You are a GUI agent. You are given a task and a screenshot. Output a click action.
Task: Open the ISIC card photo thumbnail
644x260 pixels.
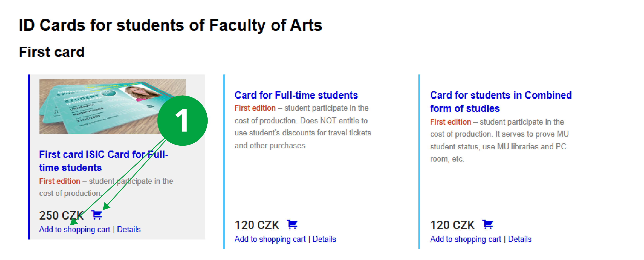[x=100, y=107]
